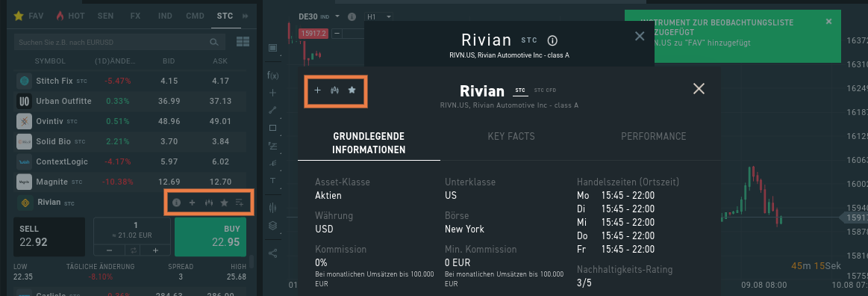Image resolution: width=868 pixels, height=296 pixels.
Task: Open the KEY FACTS tab
Action: [x=511, y=136]
